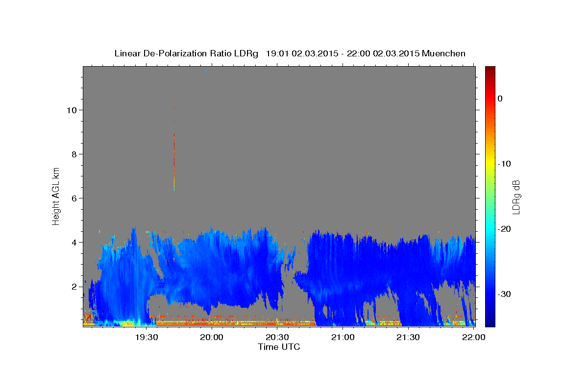Click the end date '22:00 02.03.2015' in title
Screen dimensions: 588x392
pyautogui.click(x=383, y=53)
